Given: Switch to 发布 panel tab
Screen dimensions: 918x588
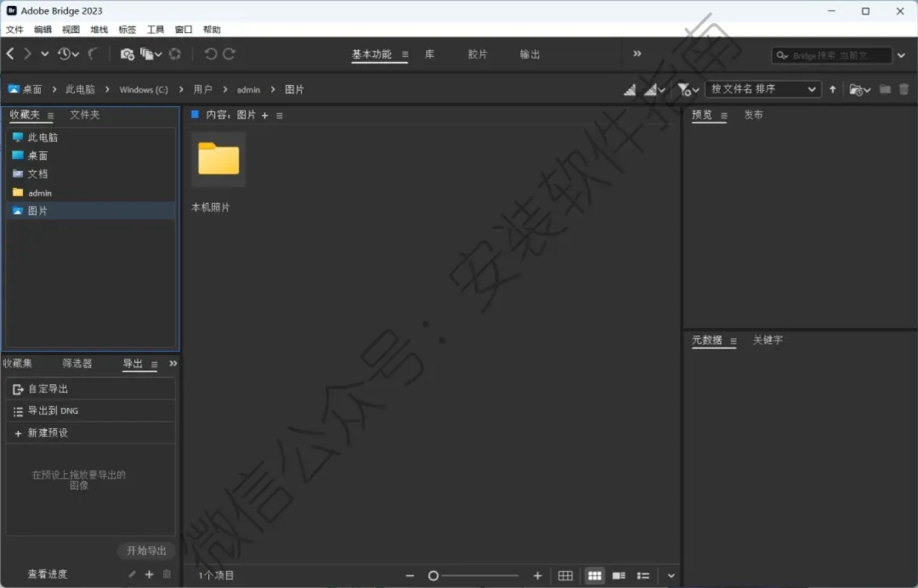Looking at the screenshot, I should click(x=753, y=115).
